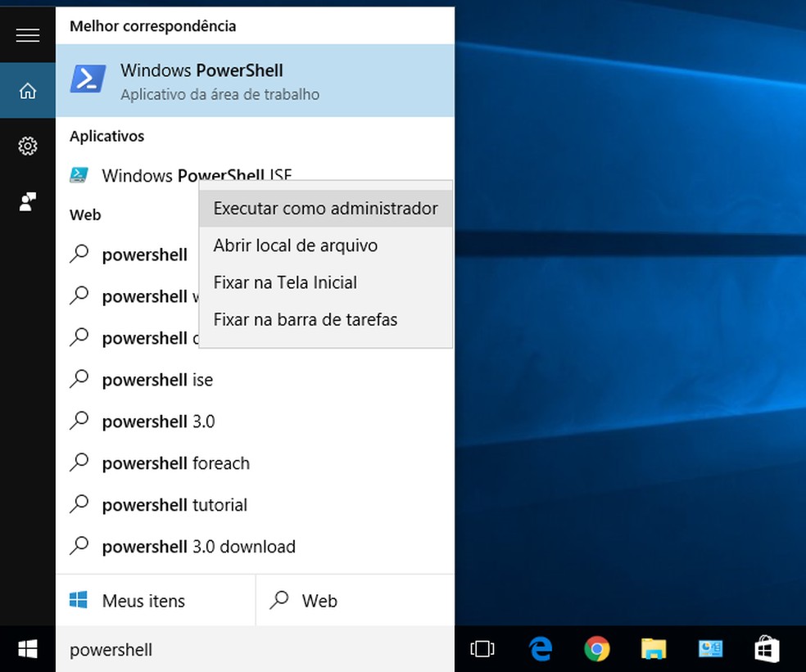Image resolution: width=806 pixels, height=672 pixels.
Task: Open File Explorer from the taskbar
Action: [653, 648]
